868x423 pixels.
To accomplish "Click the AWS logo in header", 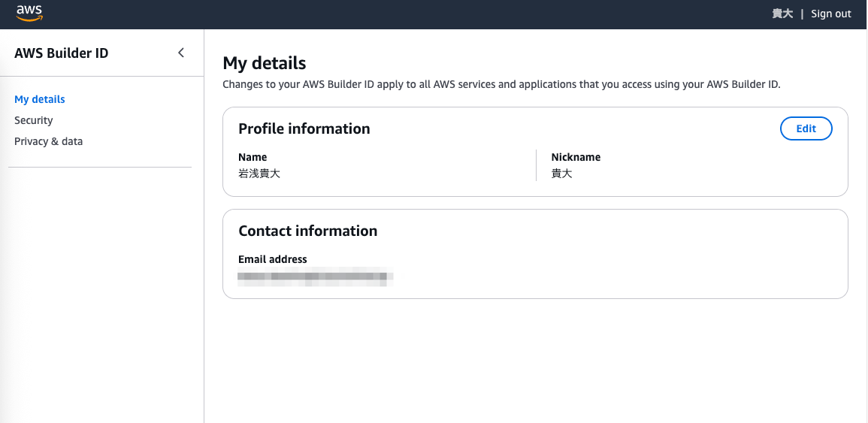I will click(29, 13).
